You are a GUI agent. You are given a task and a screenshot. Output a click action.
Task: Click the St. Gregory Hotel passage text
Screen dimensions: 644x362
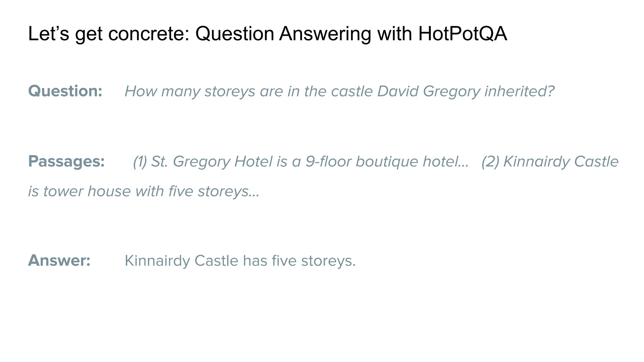(x=301, y=162)
